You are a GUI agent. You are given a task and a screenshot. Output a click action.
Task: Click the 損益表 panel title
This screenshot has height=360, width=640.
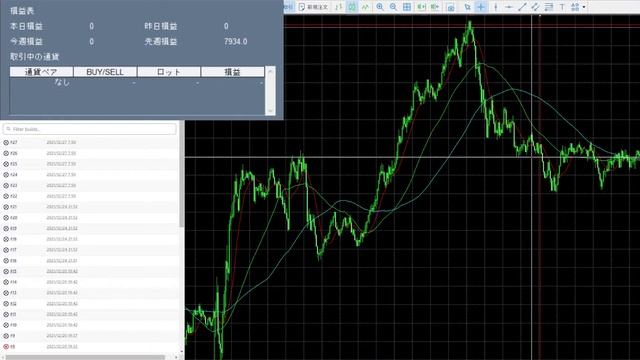click(22, 11)
